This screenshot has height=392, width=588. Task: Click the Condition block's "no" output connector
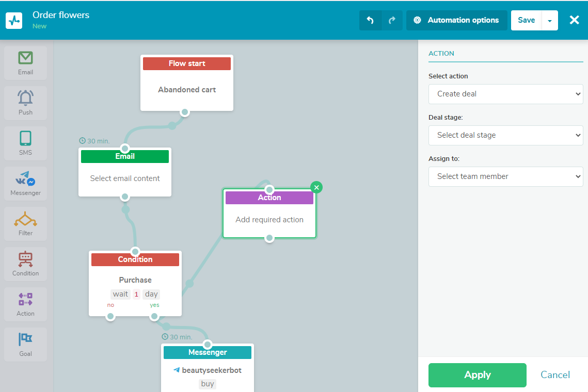click(110, 317)
